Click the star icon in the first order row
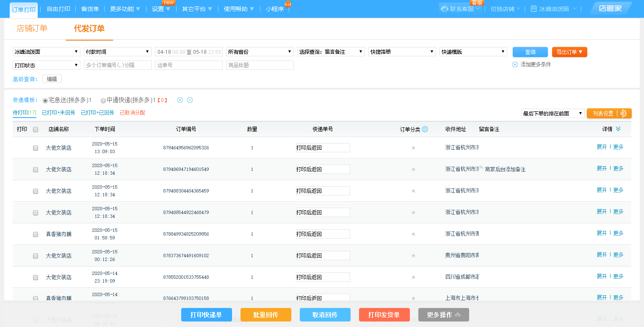This screenshot has height=327, width=644. point(414,148)
